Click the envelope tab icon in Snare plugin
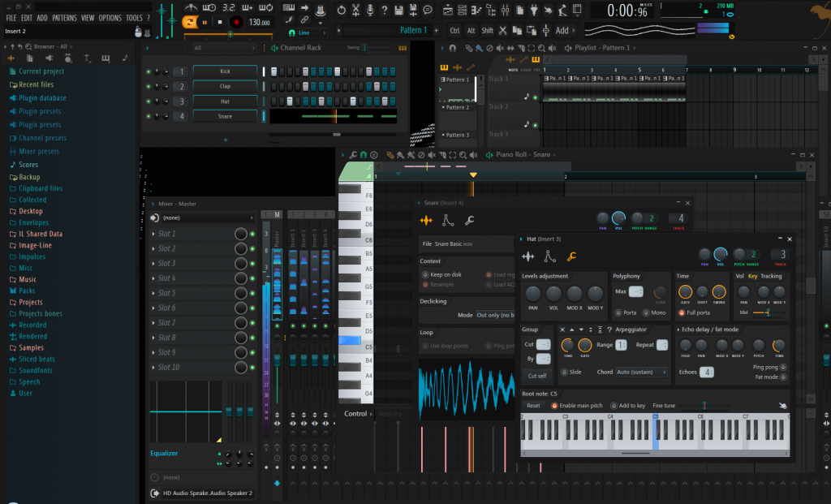The width and height of the screenshot is (831, 504). [446, 220]
